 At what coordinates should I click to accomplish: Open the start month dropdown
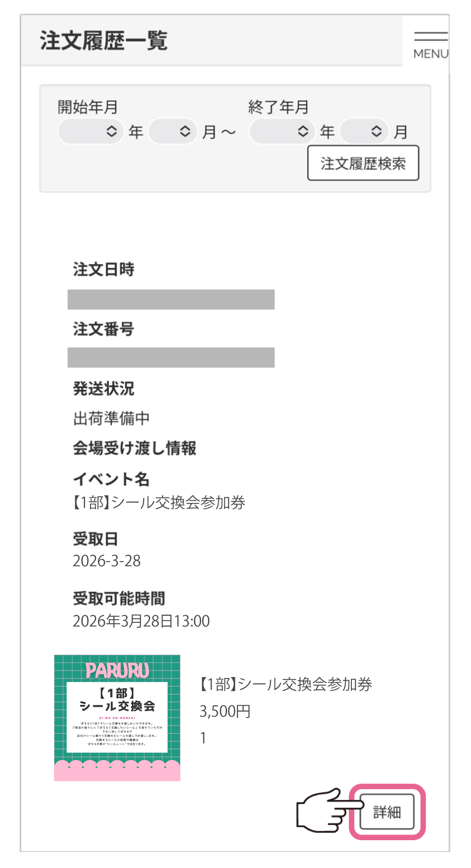(172, 131)
